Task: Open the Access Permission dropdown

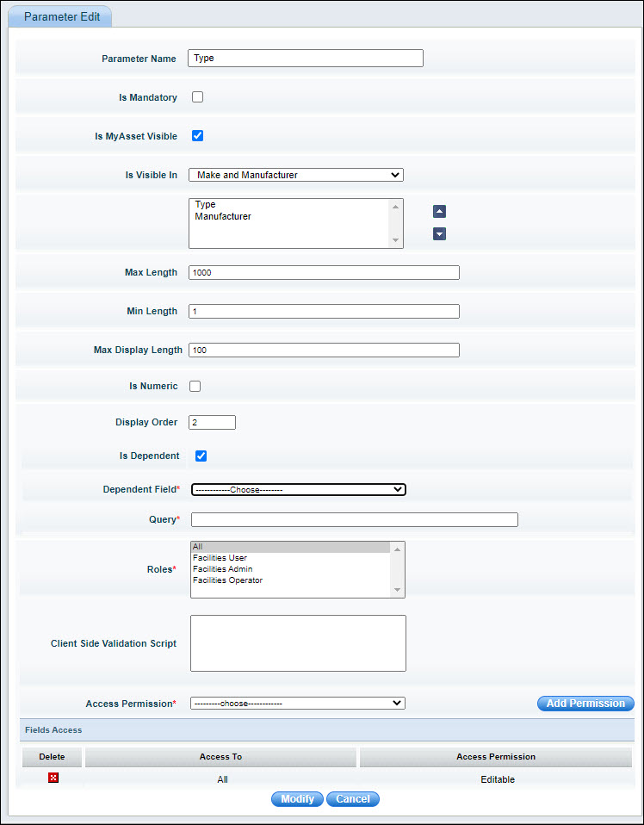Action: coord(297,704)
